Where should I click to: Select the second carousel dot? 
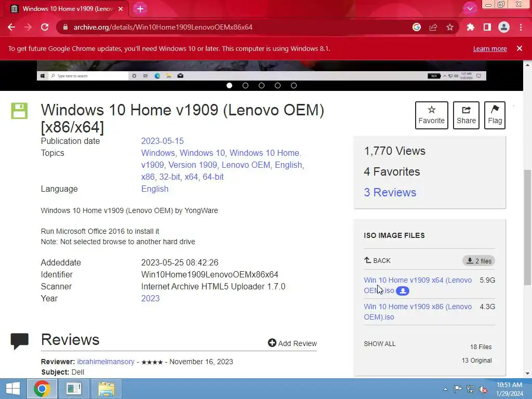[x=246, y=86]
